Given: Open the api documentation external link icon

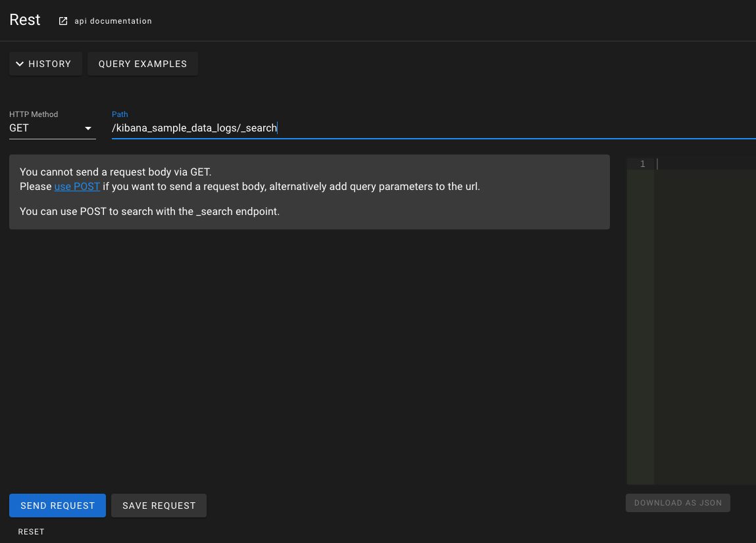Looking at the screenshot, I should (x=63, y=21).
